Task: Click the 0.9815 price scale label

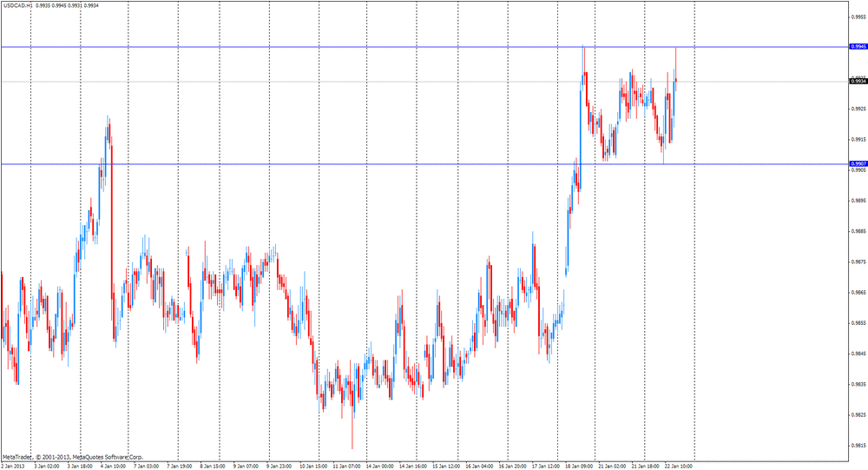Action: click(x=858, y=445)
